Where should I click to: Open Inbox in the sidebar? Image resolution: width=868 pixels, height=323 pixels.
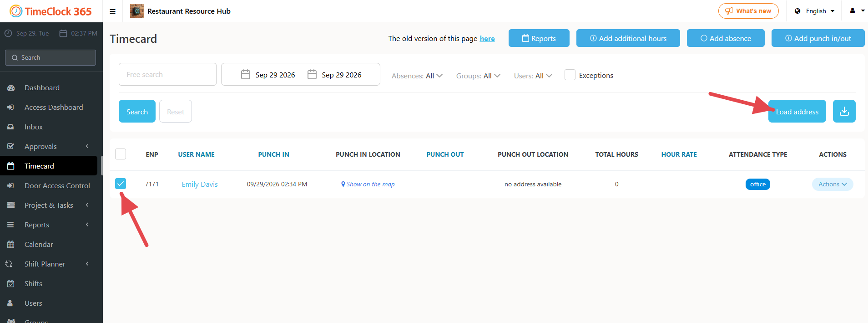point(34,127)
